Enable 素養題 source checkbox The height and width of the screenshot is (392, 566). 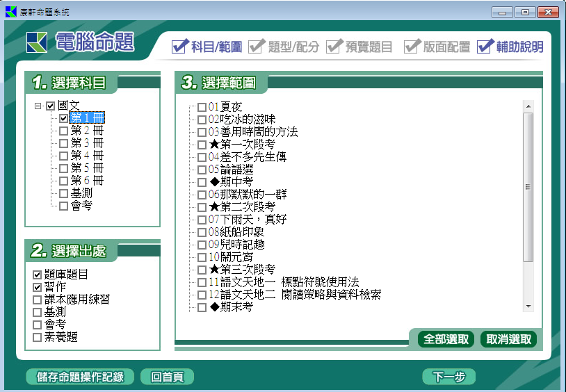[37, 337]
